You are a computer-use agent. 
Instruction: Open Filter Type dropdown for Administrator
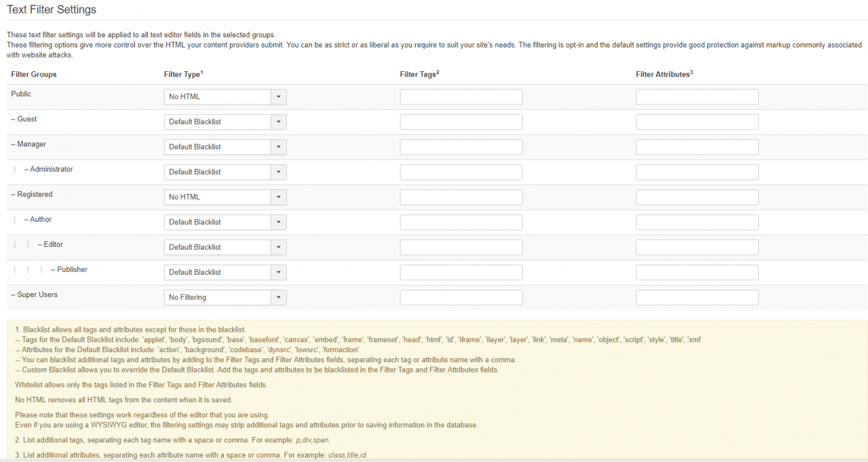click(225, 172)
